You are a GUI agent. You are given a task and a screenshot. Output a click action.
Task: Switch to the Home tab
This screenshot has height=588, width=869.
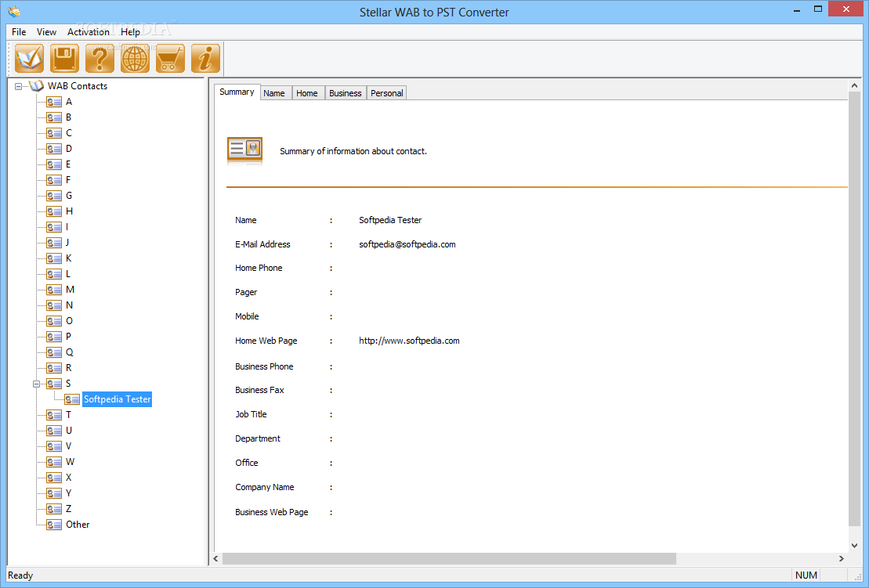pos(307,93)
